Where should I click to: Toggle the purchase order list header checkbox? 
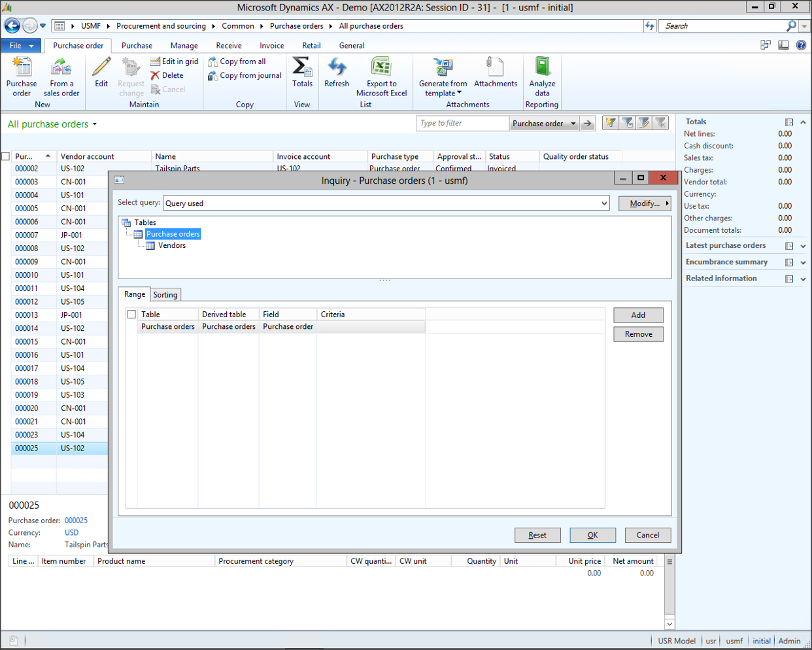coord(6,157)
